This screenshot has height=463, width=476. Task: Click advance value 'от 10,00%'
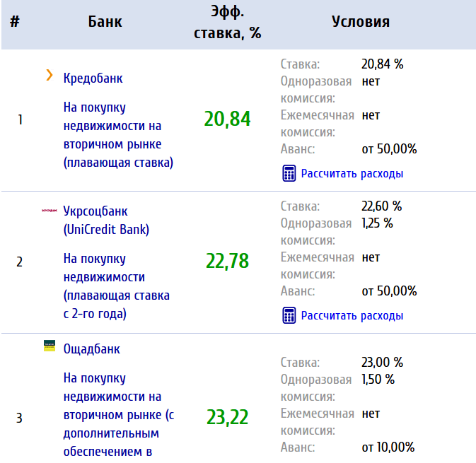click(x=388, y=447)
